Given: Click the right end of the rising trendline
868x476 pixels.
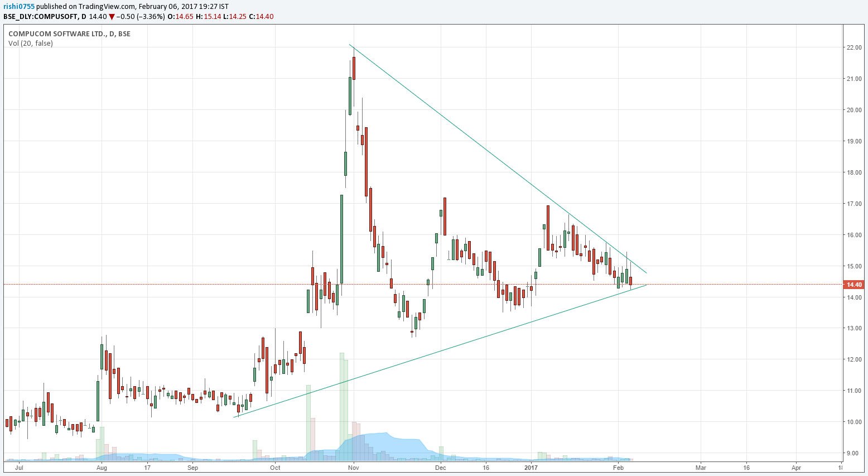Looking at the screenshot, I should click(647, 285).
